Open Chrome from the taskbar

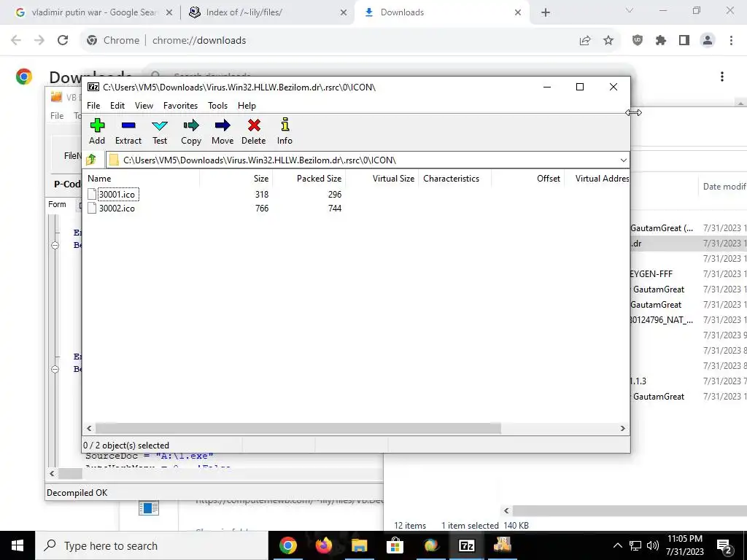coord(287,545)
